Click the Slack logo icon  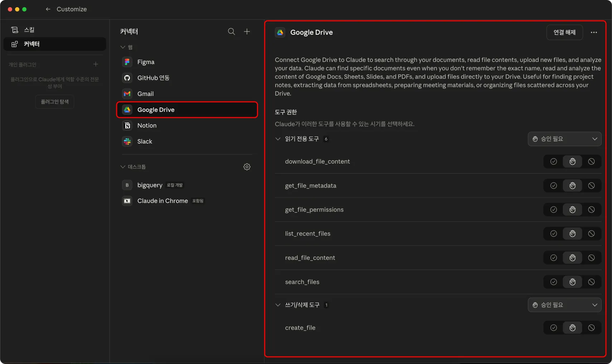click(127, 141)
